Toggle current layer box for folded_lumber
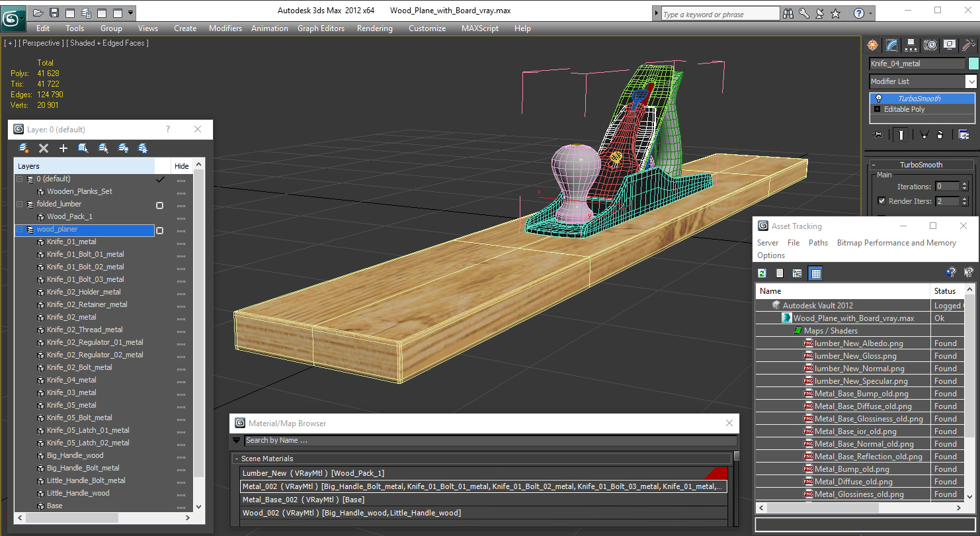 point(159,205)
